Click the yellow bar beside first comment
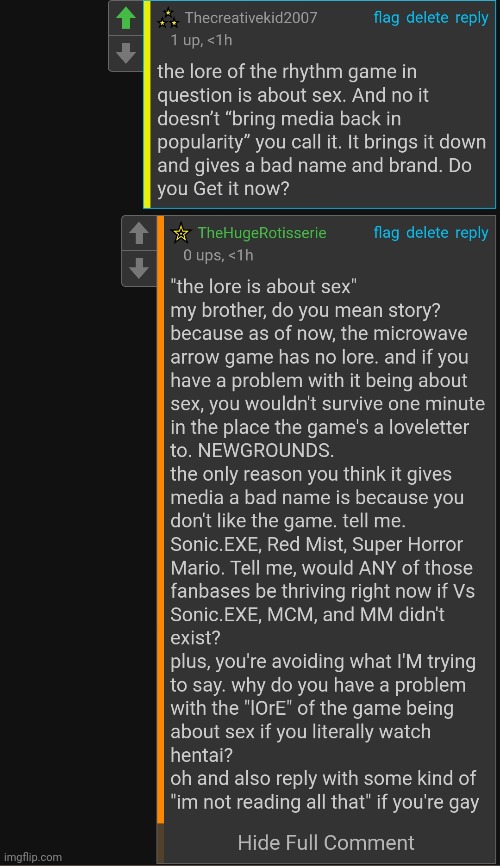 147,104
